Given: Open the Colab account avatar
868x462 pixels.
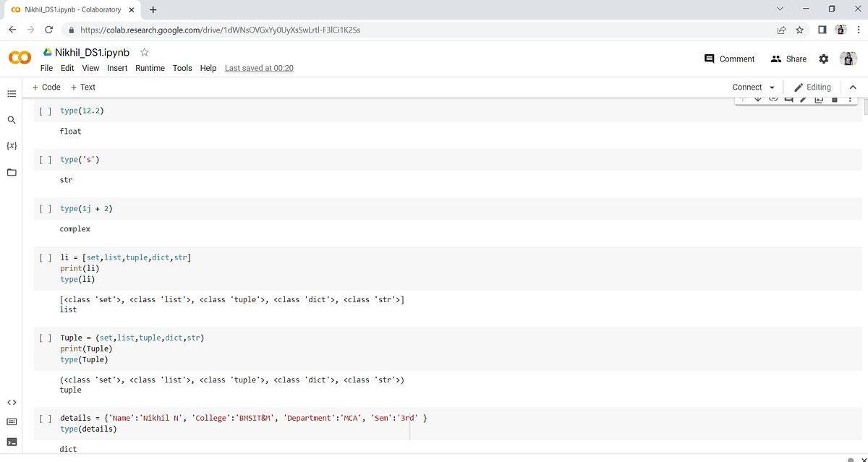Looking at the screenshot, I should (848, 59).
